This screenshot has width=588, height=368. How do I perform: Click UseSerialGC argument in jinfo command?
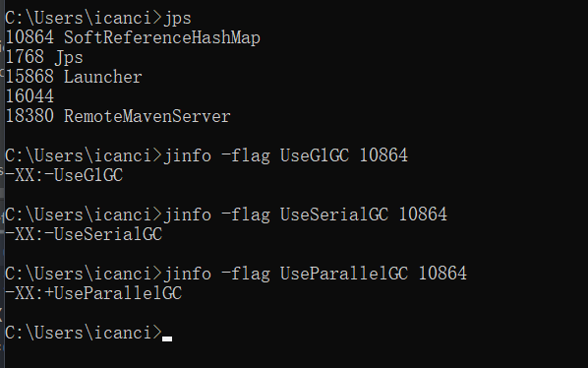click(334, 215)
